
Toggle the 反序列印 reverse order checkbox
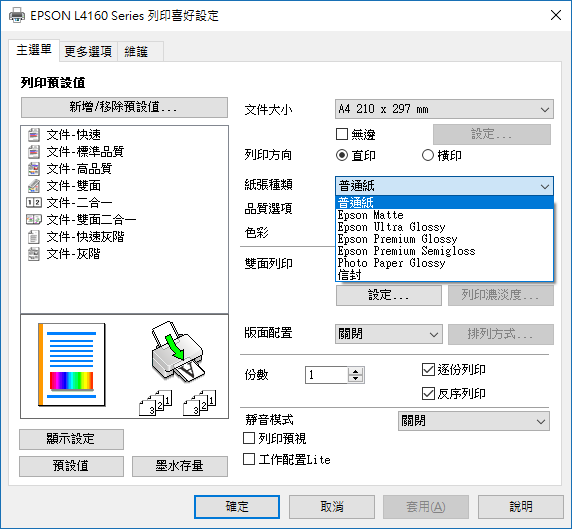coord(428,393)
